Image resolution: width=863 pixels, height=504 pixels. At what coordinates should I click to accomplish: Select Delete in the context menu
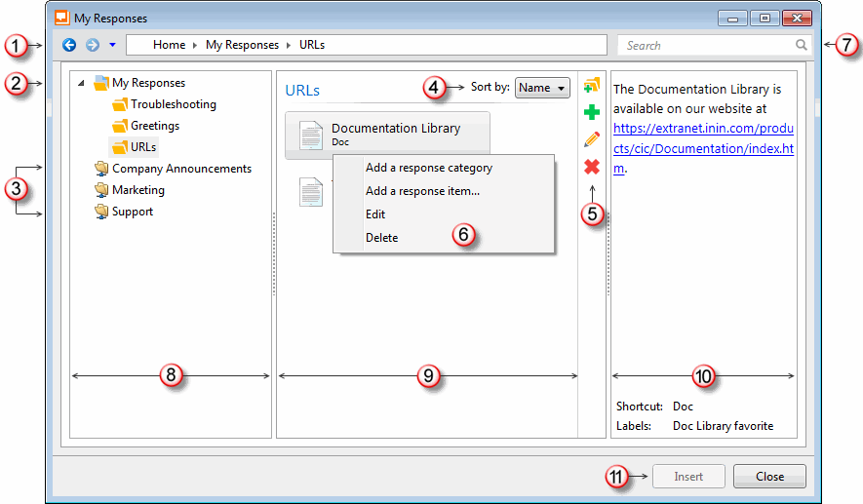pos(381,238)
